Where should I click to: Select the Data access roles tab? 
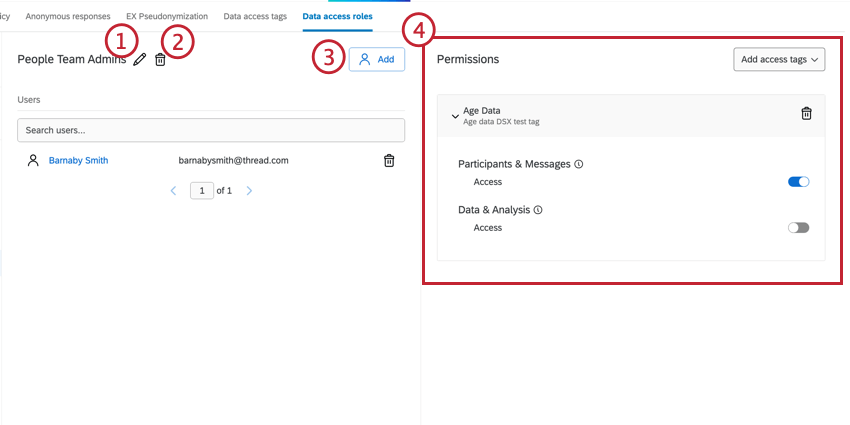[337, 16]
